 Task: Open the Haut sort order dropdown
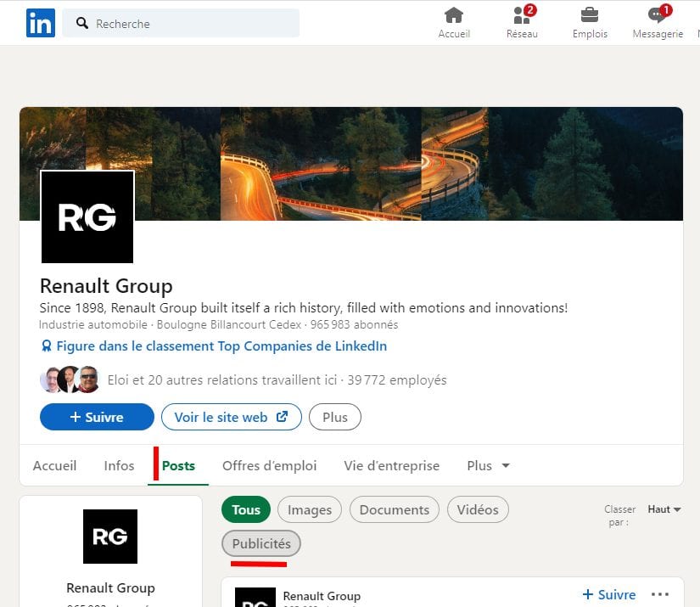click(664, 509)
